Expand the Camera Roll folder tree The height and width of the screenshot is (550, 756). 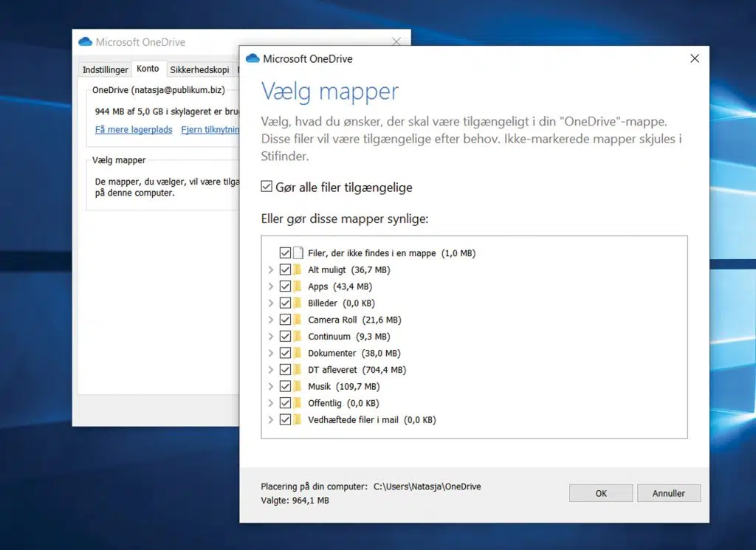[271, 320]
